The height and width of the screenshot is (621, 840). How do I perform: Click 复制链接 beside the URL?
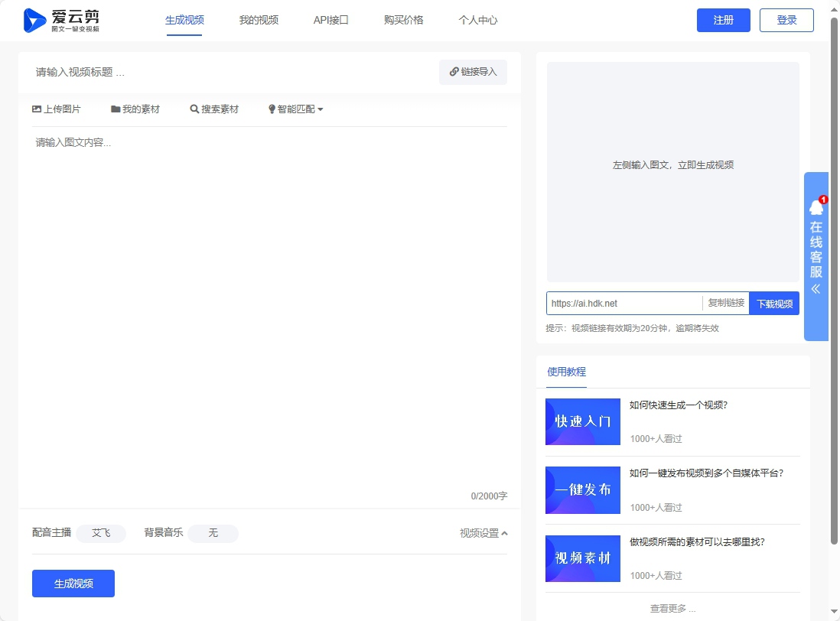725,304
